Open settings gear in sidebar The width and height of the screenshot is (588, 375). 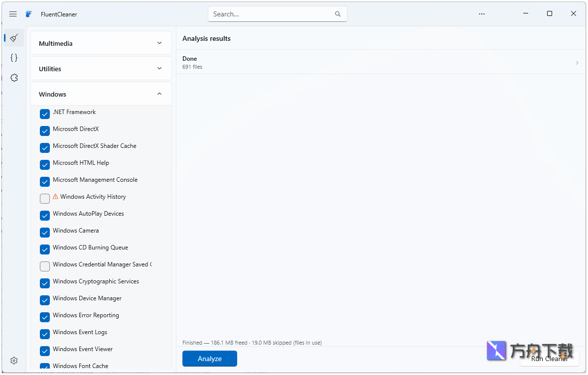pos(14,361)
